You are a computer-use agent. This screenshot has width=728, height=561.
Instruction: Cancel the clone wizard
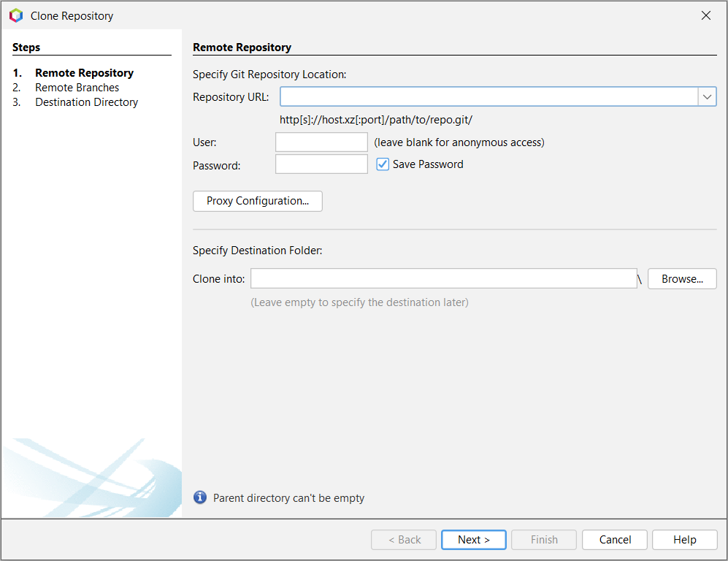(615, 540)
